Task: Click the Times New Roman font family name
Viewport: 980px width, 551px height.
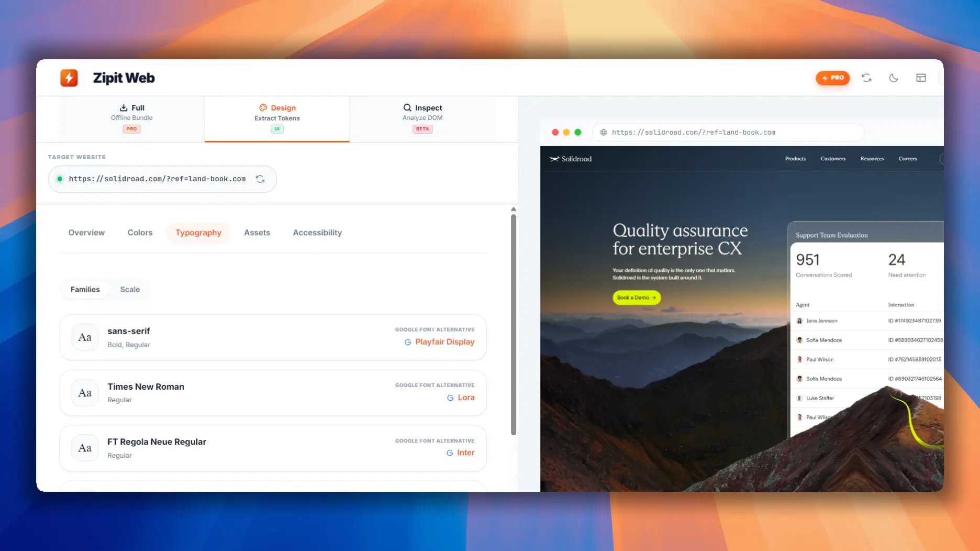Action: (146, 387)
